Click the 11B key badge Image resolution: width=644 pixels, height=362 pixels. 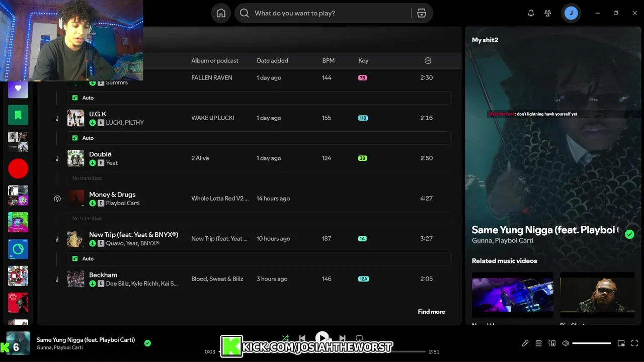pos(363,118)
